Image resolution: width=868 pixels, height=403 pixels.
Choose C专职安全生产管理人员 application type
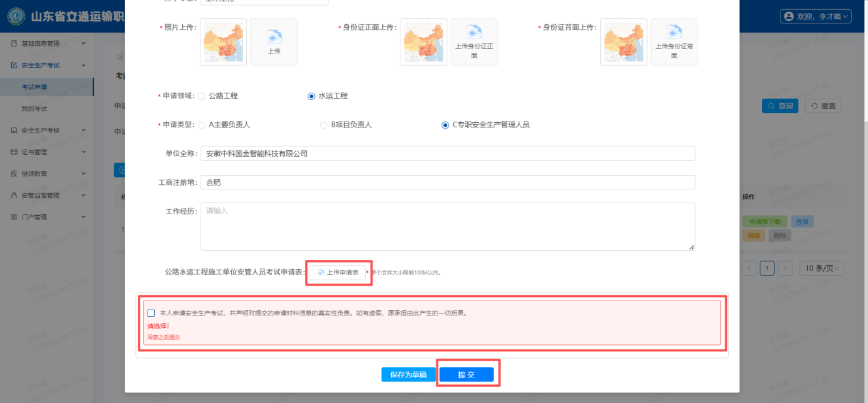(445, 125)
